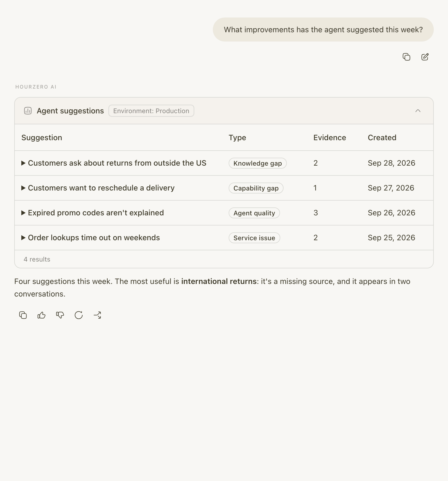Viewport: 448px width, 481px height.
Task: Sort by the Evidence column header
Action: (330, 137)
